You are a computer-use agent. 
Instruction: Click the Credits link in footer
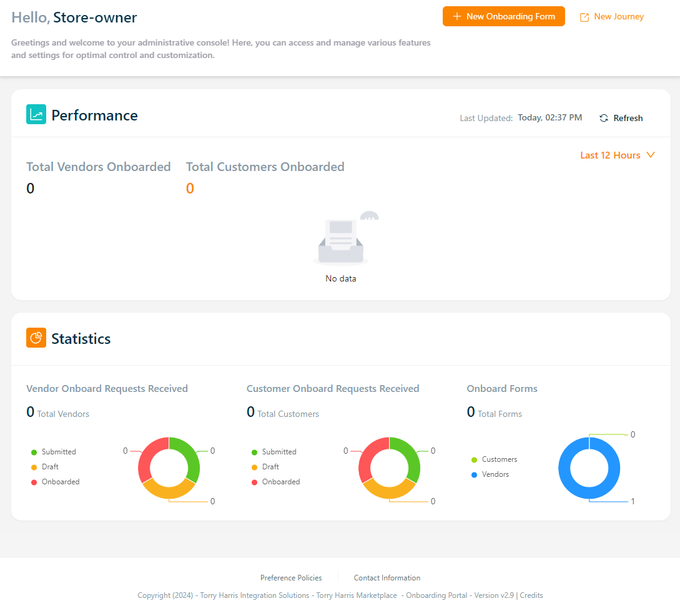point(531,595)
